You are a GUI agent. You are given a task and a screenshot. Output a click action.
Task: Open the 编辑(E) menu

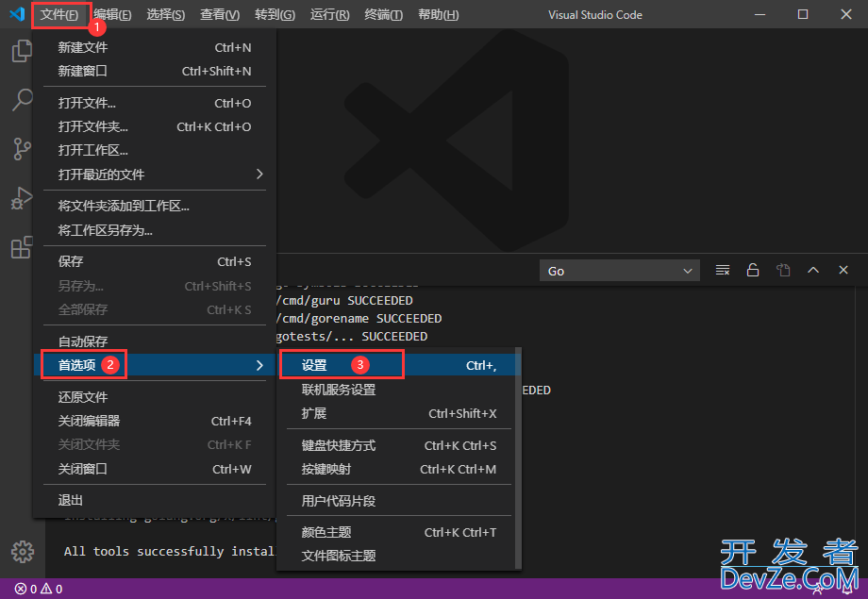[x=112, y=14]
